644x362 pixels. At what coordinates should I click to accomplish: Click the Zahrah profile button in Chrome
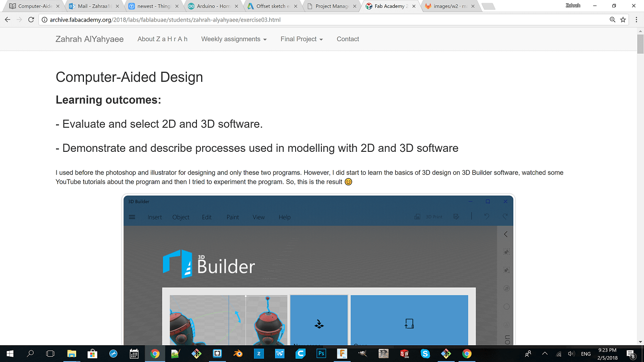[573, 6]
